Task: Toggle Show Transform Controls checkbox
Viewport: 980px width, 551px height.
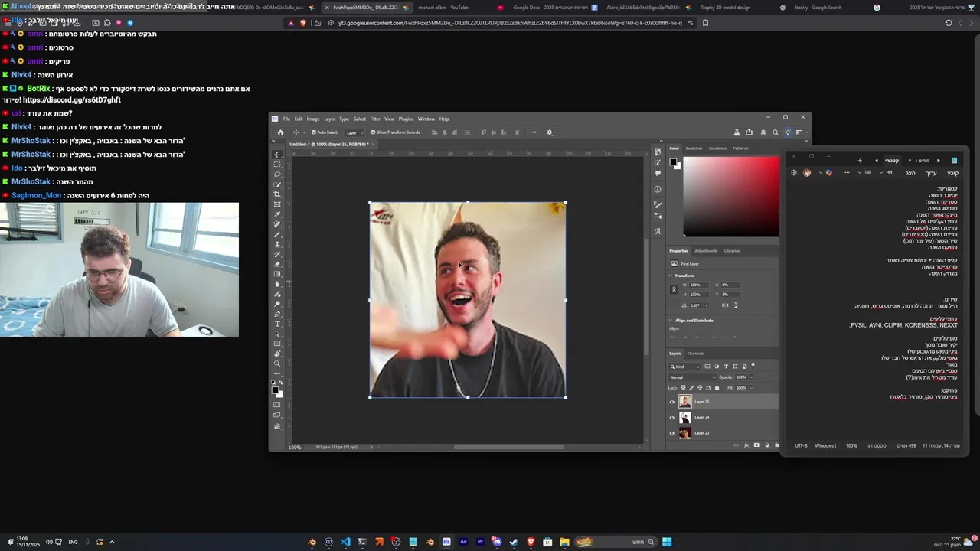Action: click(373, 132)
